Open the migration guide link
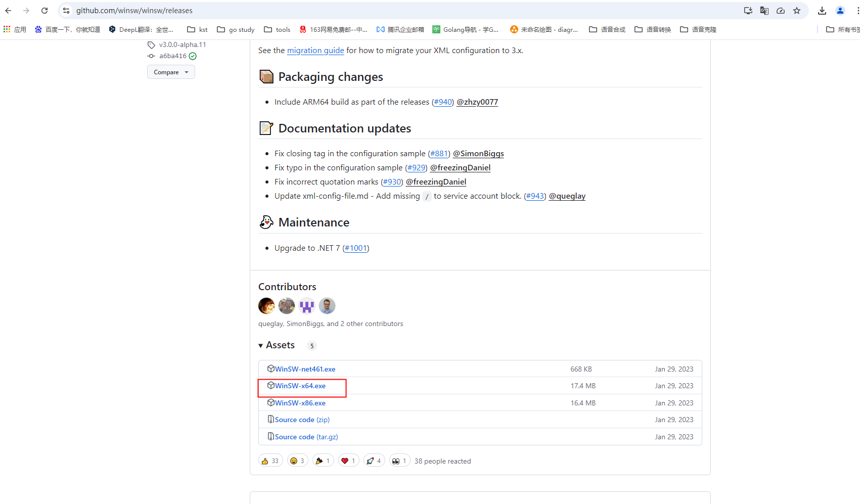The width and height of the screenshot is (860, 504). pos(315,51)
